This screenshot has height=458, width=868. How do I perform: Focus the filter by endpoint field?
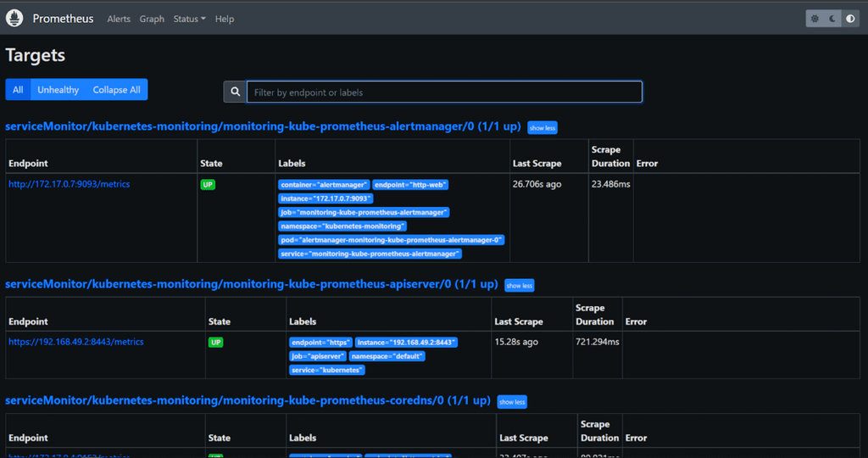click(444, 92)
